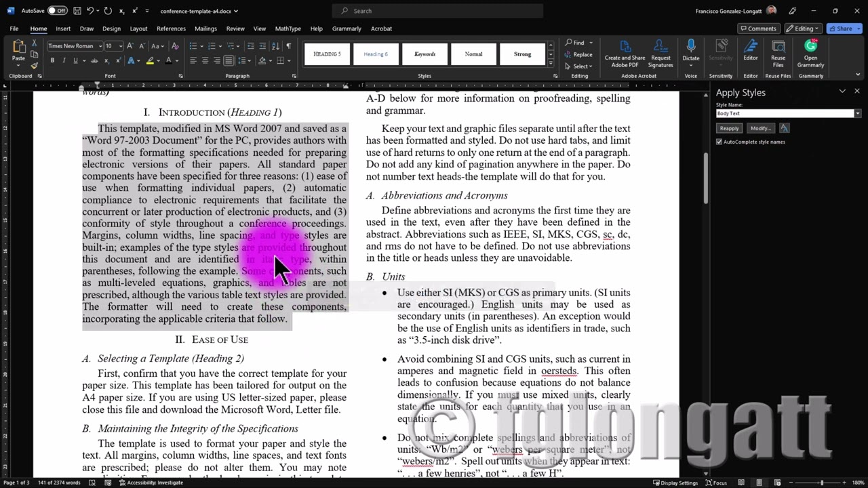The height and width of the screenshot is (488, 868).
Task: Clear all formatting from selection
Action: pyautogui.click(x=175, y=45)
